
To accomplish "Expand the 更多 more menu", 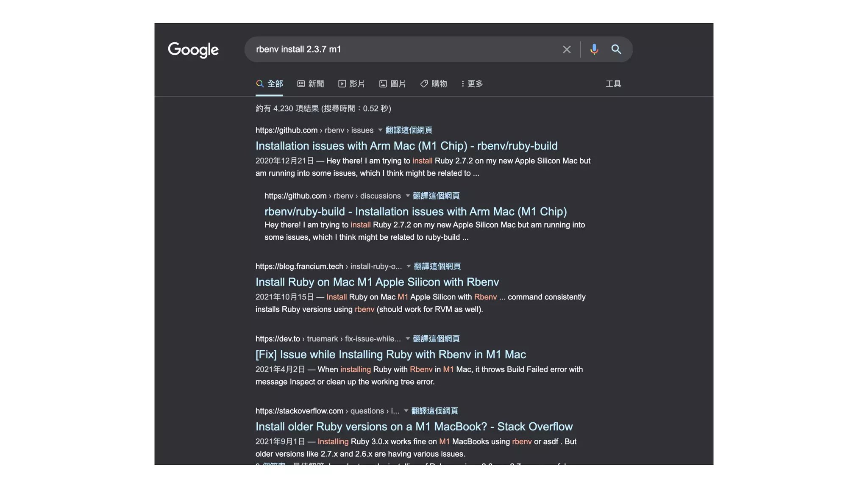I will [472, 84].
